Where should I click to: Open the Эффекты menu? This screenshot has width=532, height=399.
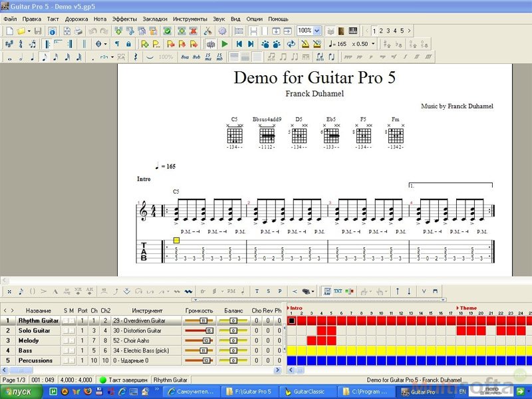pos(124,19)
